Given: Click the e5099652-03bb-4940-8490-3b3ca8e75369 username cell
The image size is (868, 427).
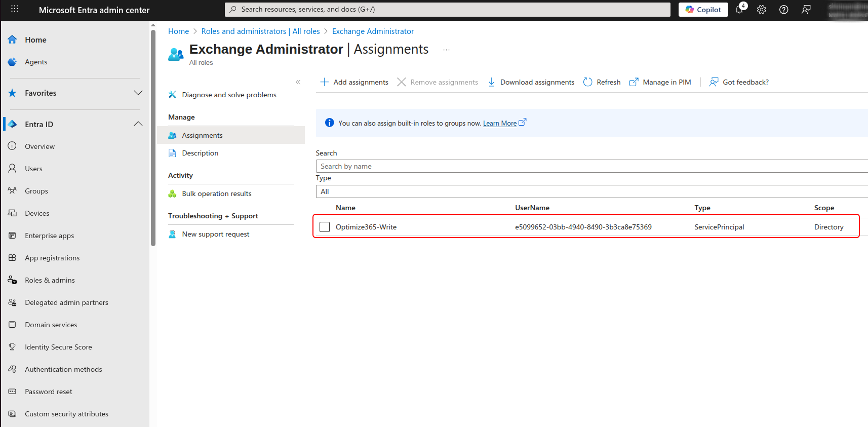Looking at the screenshot, I should [x=583, y=227].
